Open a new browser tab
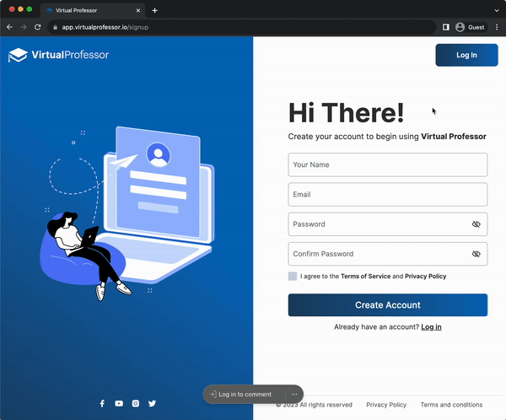 pos(154,10)
